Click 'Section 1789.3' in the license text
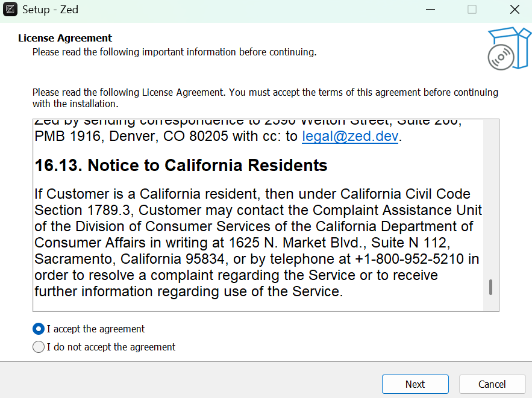 pos(83,210)
